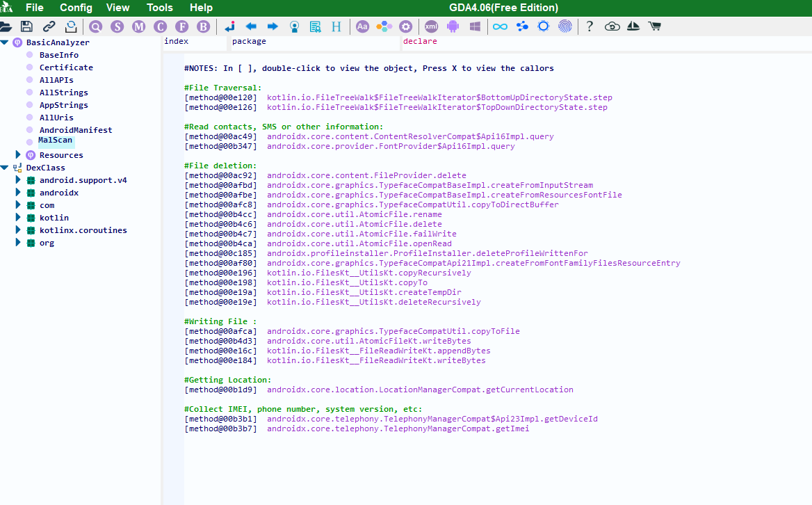812x505 pixels.
Task: Select AllUris in the tree
Action: pos(56,118)
